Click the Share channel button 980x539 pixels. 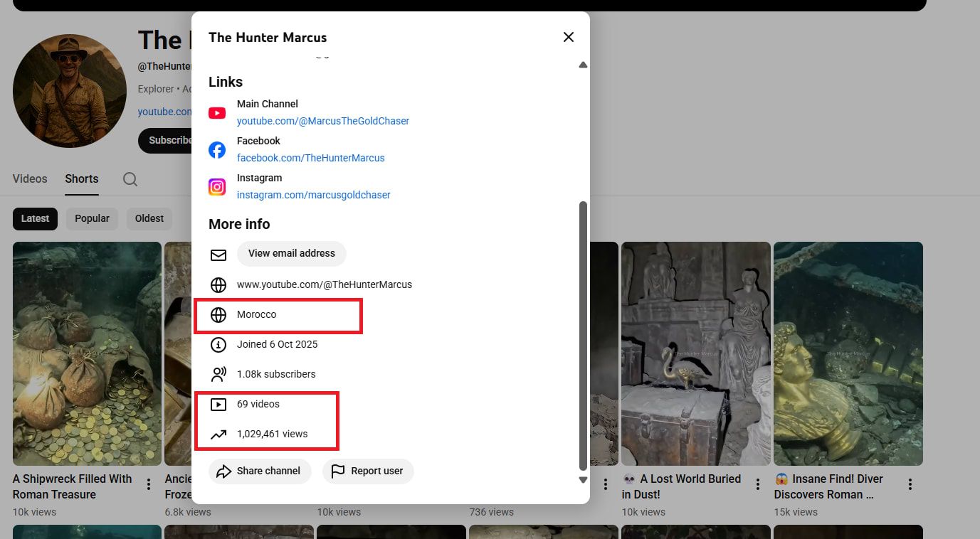click(x=260, y=471)
